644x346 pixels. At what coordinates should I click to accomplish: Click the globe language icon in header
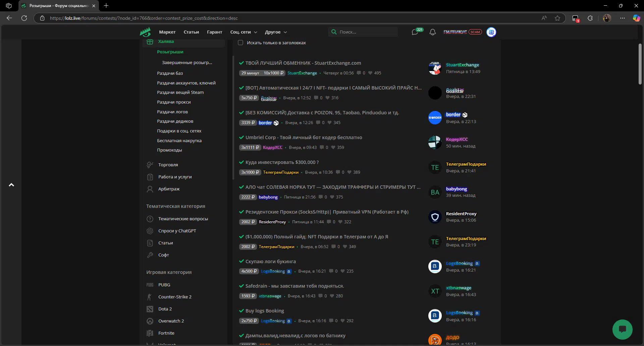491,32
